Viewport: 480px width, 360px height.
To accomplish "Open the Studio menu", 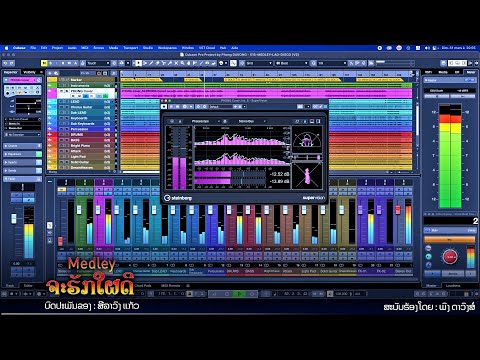I will coord(148,48).
